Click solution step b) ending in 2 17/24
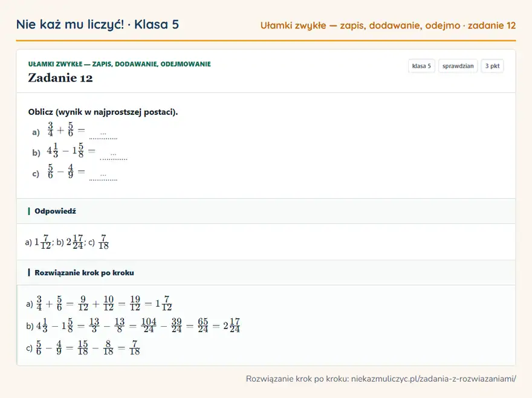 pos(133,326)
